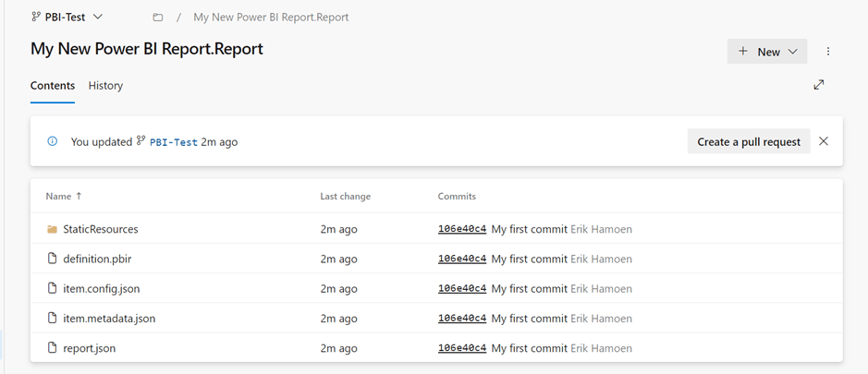Image resolution: width=868 pixels, height=374 pixels.
Task: Switch to the History tab
Action: coord(105,86)
